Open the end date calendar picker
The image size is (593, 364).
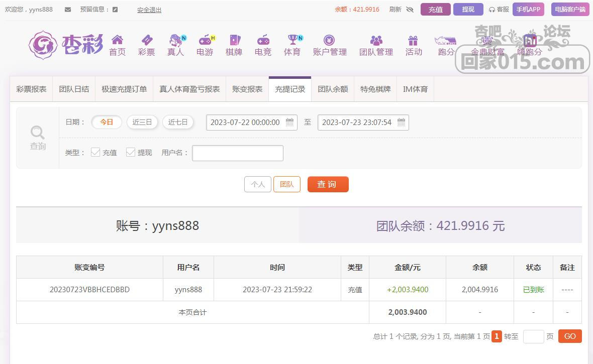tap(401, 122)
